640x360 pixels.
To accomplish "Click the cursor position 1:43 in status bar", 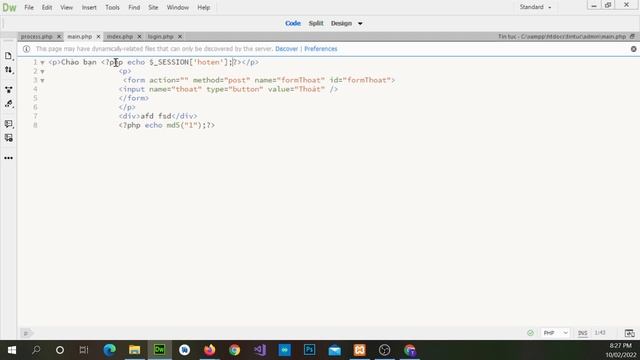I will click(x=600, y=333).
